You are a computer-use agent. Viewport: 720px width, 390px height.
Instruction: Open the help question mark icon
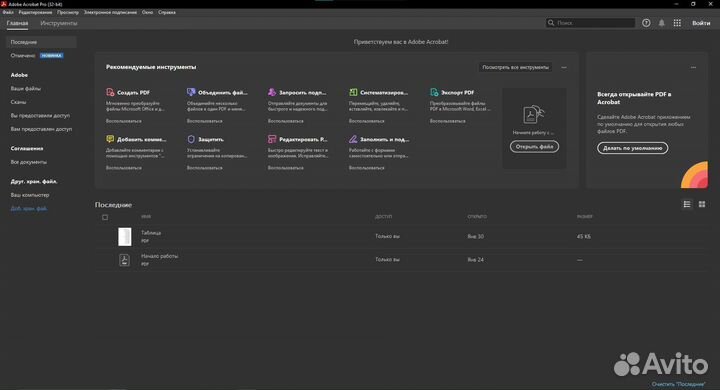coord(646,23)
